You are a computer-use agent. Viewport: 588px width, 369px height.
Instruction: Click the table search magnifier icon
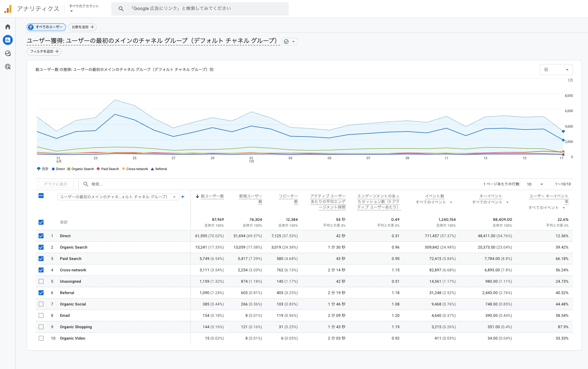(x=86, y=184)
